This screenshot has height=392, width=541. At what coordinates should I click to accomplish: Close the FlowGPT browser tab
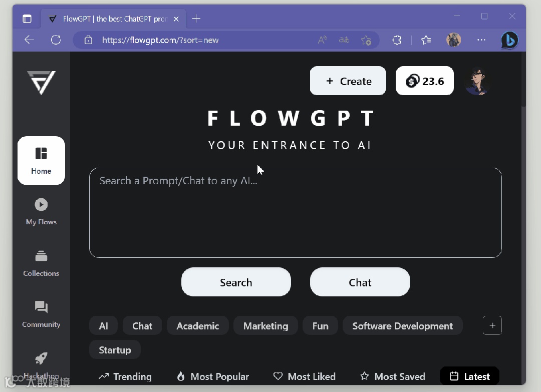tap(176, 19)
